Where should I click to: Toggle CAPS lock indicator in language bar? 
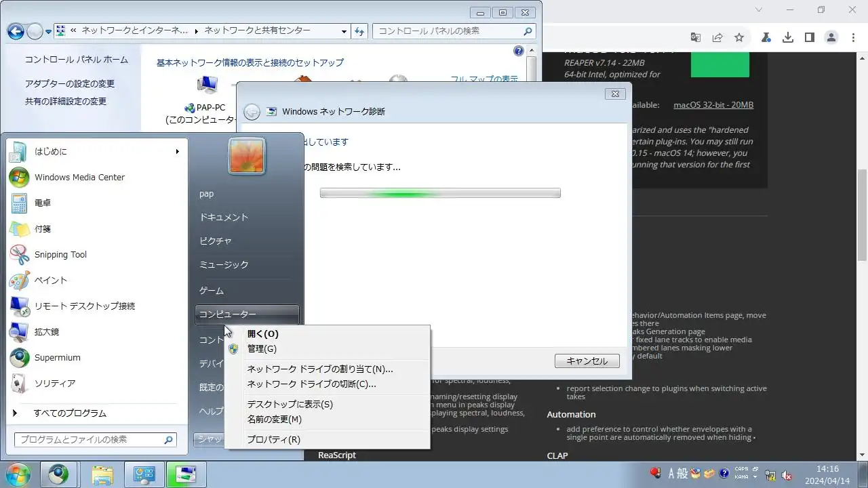[742, 469]
